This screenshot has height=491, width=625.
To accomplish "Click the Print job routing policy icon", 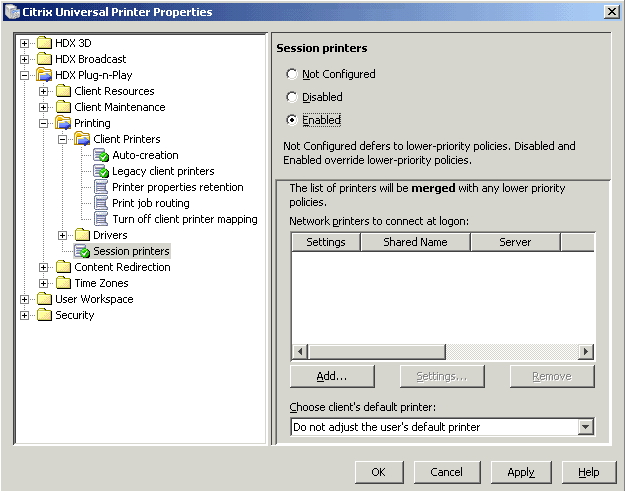I will (101, 203).
